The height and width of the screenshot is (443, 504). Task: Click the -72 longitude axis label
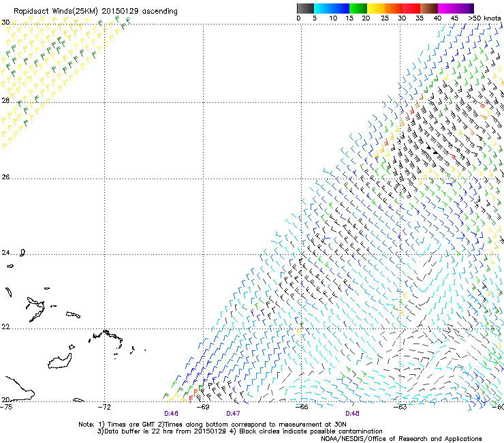tap(104, 407)
